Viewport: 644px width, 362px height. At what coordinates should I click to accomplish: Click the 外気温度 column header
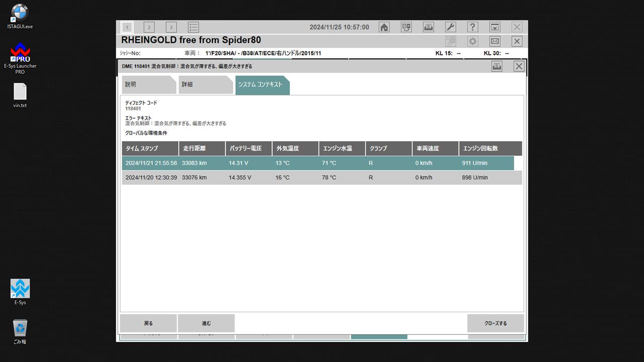(x=295, y=148)
